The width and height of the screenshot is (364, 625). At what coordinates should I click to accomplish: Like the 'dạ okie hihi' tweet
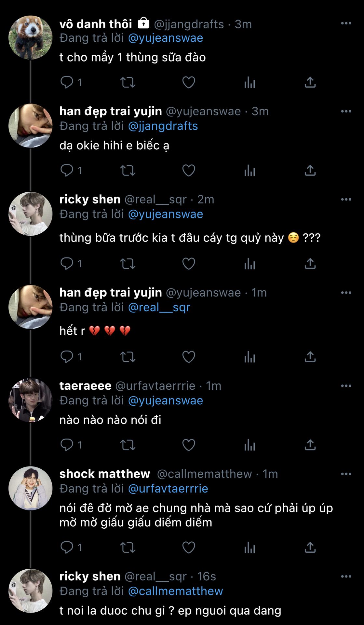tap(189, 171)
